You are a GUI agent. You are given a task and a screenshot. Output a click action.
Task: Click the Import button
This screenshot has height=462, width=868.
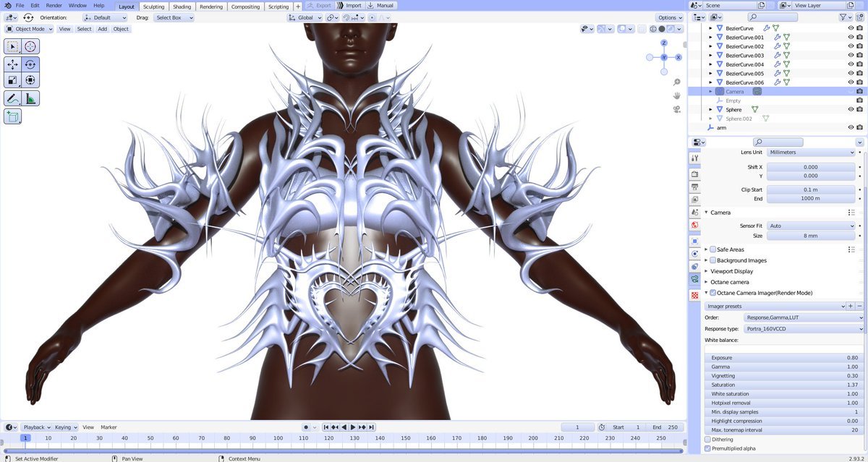pyautogui.click(x=349, y=5)
